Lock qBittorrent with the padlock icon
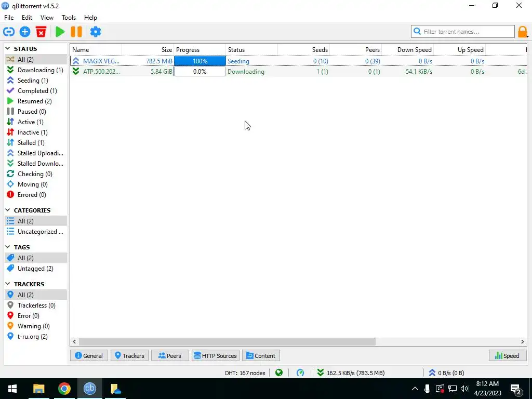This screenshot has width=532, height=399. click(523, 32)
